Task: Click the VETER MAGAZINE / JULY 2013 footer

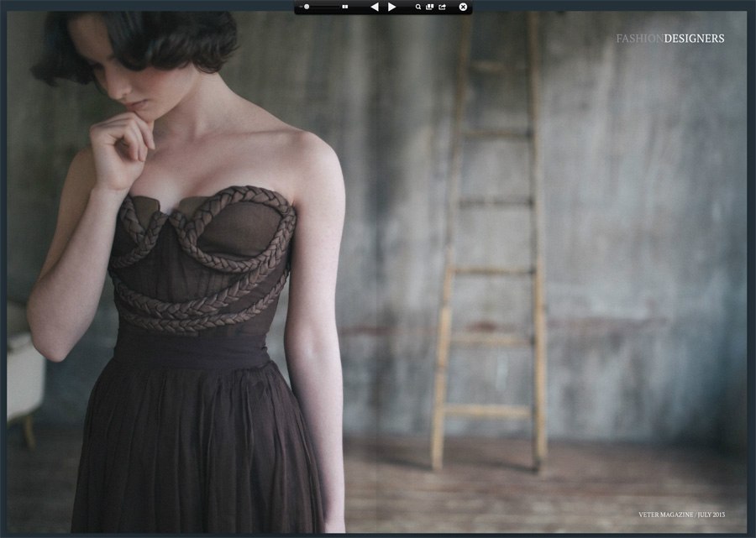Action: click(682, 514)
